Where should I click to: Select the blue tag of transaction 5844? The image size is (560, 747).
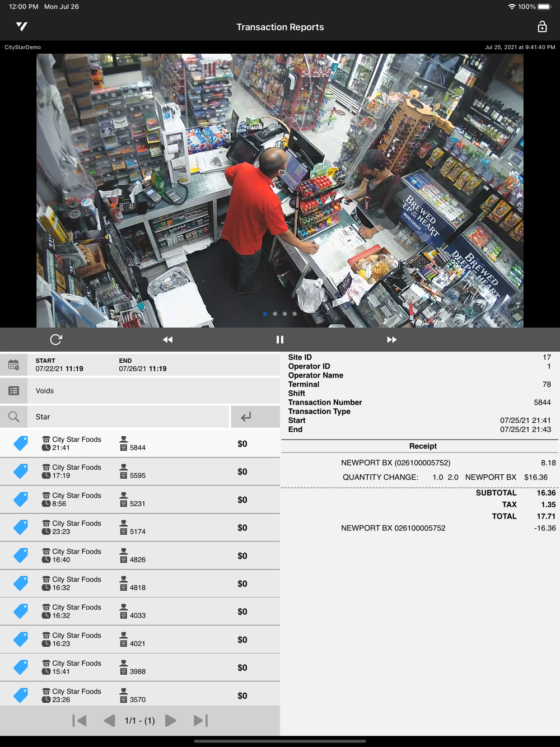tap(21, 443)
